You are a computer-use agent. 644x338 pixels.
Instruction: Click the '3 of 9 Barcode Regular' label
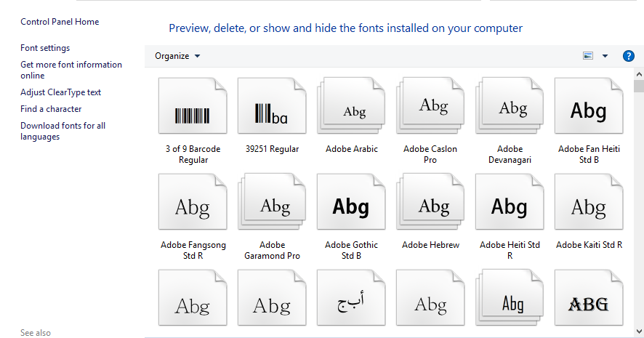pyautogui.click(x=193, y=154)
